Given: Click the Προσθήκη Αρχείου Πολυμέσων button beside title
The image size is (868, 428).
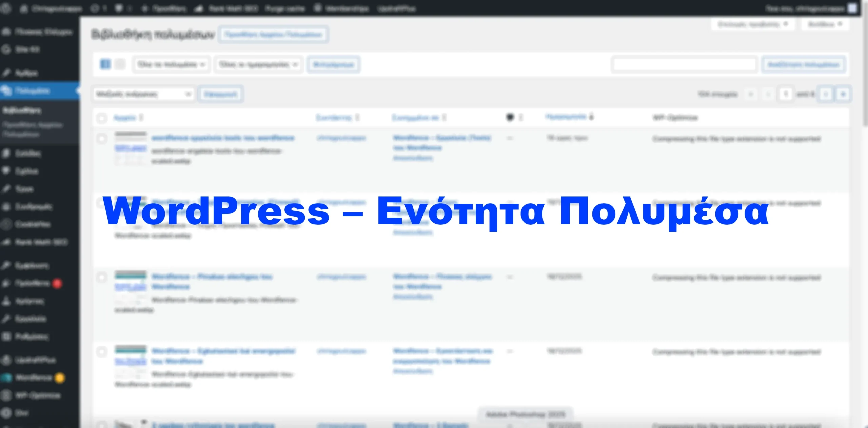Looking at the screenshot, I should click(x=273, y=34).
